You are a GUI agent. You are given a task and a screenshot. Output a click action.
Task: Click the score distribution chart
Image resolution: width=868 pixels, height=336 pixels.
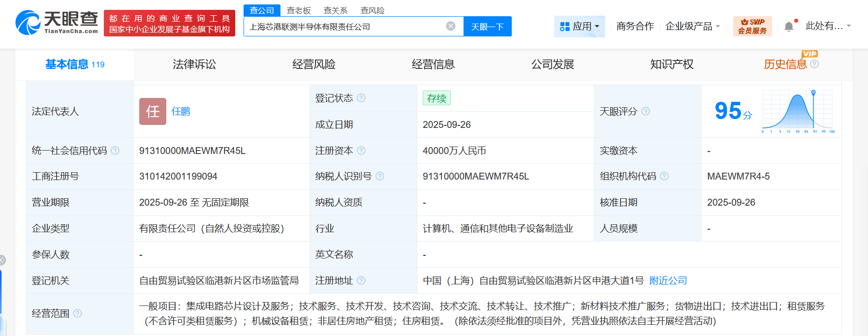(x=797, y=111)
